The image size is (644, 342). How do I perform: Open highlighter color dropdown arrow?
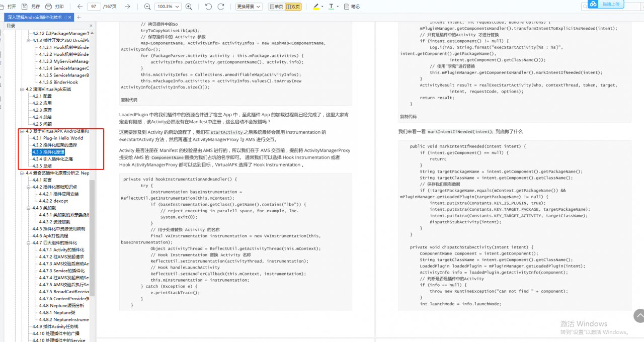(x=322, y=7)
